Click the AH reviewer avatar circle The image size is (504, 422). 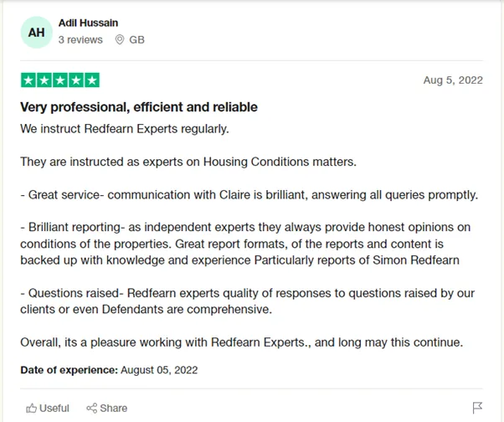point(36,33)
